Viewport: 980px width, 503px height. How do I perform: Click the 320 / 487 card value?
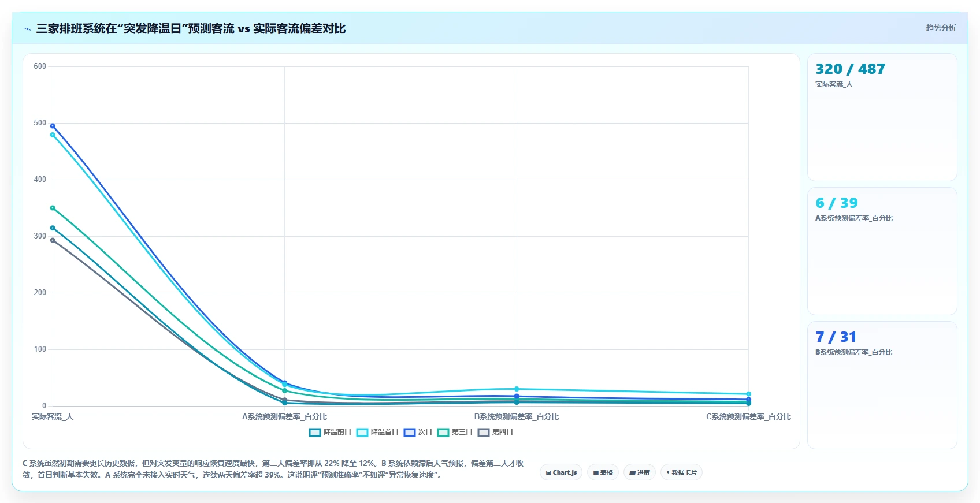coord(850,69)
